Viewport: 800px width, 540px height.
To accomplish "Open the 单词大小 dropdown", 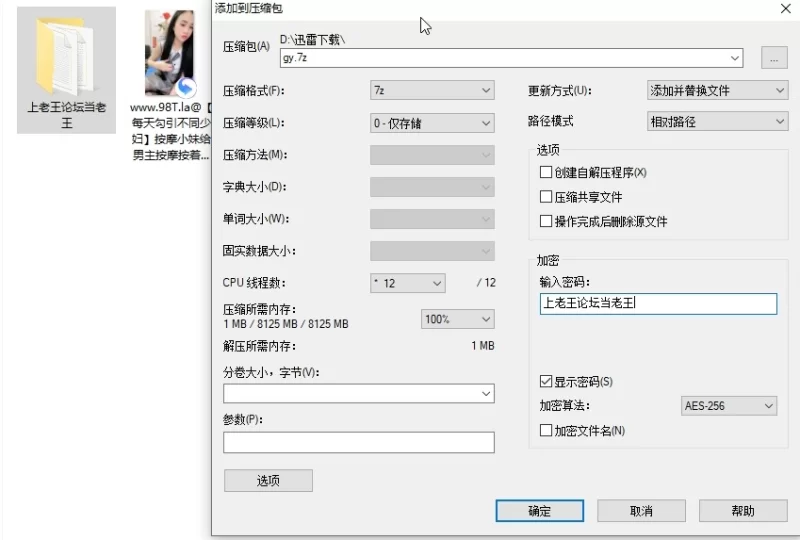I will [x=432, y=219].
